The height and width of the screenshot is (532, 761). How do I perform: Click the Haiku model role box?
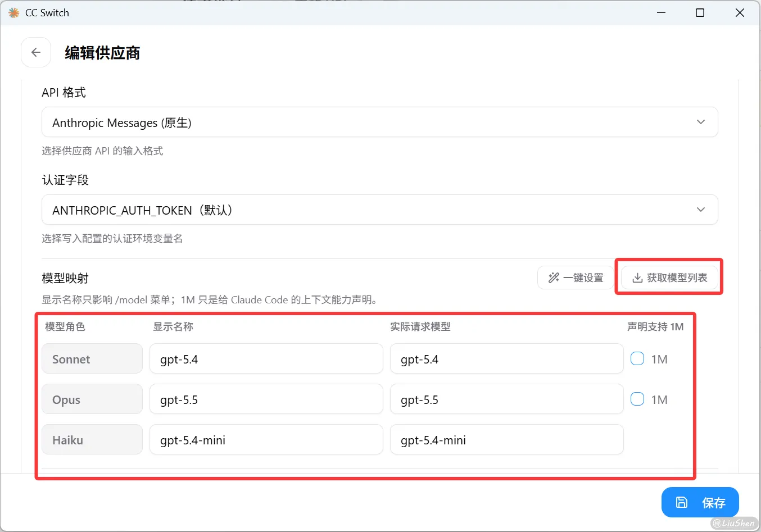[92, 439]
